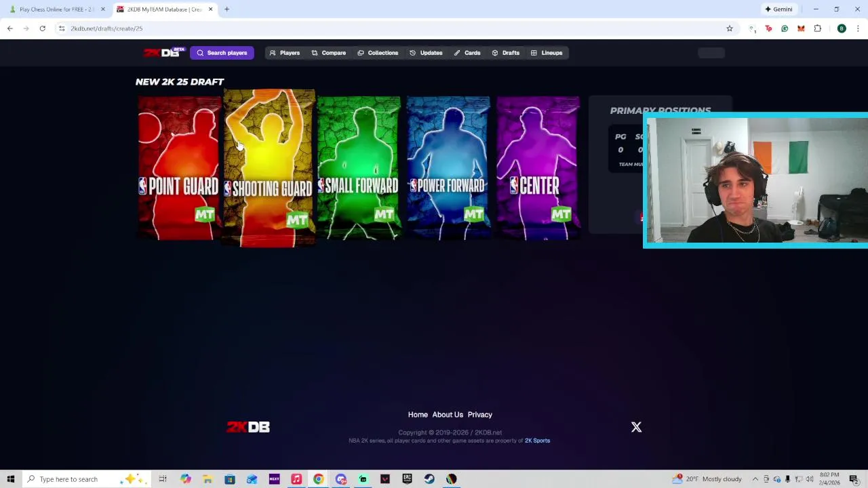Open the Power Forward draft pack
The height and width of the screenshot is (488, 868).
pos(448,168)
